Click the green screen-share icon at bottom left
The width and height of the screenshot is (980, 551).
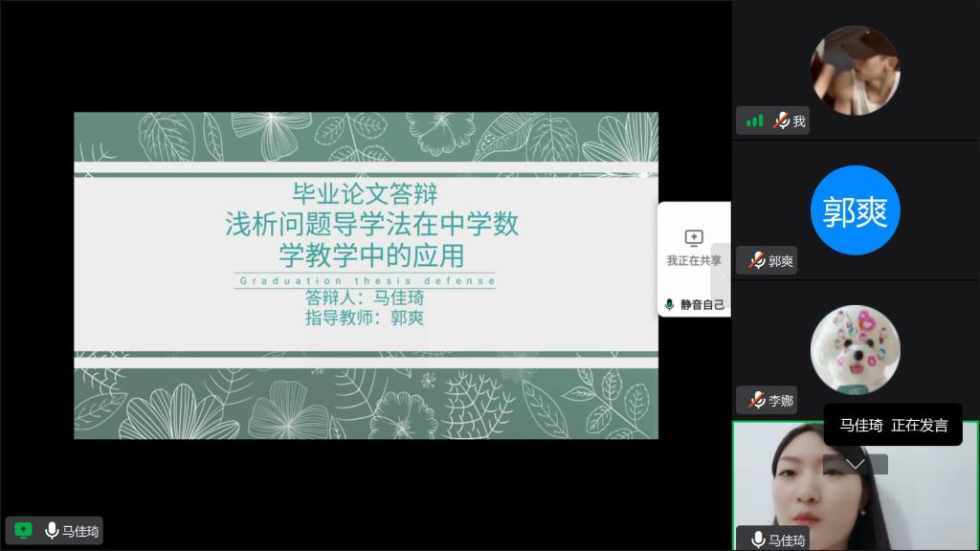click(23, 531)
